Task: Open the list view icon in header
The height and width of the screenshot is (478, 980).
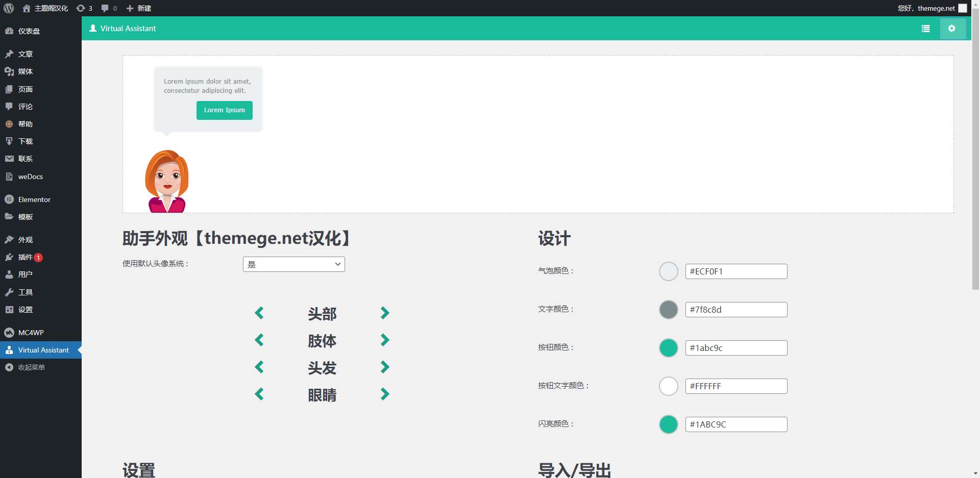Action: (925, 29)
